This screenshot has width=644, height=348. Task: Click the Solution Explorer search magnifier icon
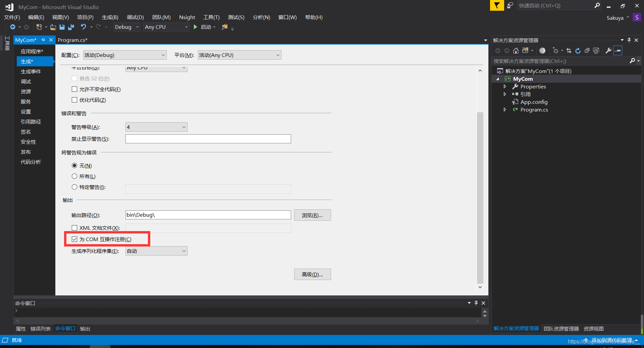point(632,61)
